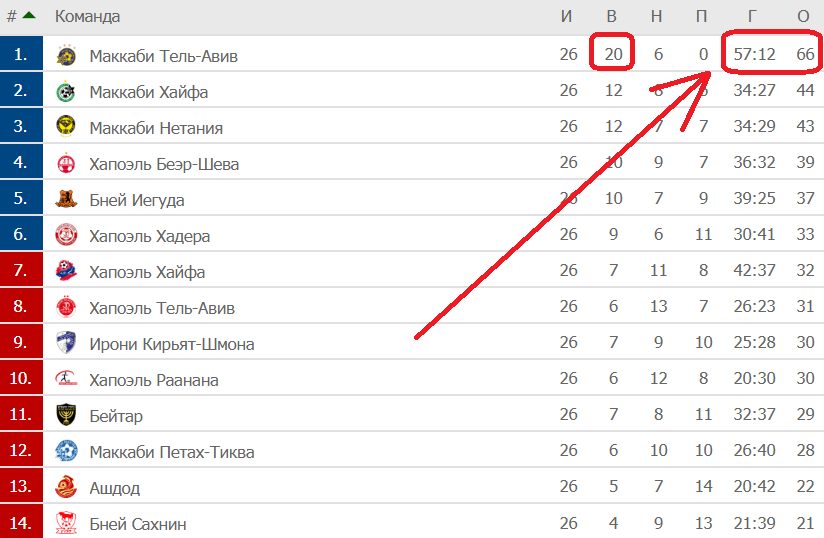824x538 pixels.
Task: Open the Хапоэль Раанана team link
Action: pyautogui.click(x=154, y=380)
